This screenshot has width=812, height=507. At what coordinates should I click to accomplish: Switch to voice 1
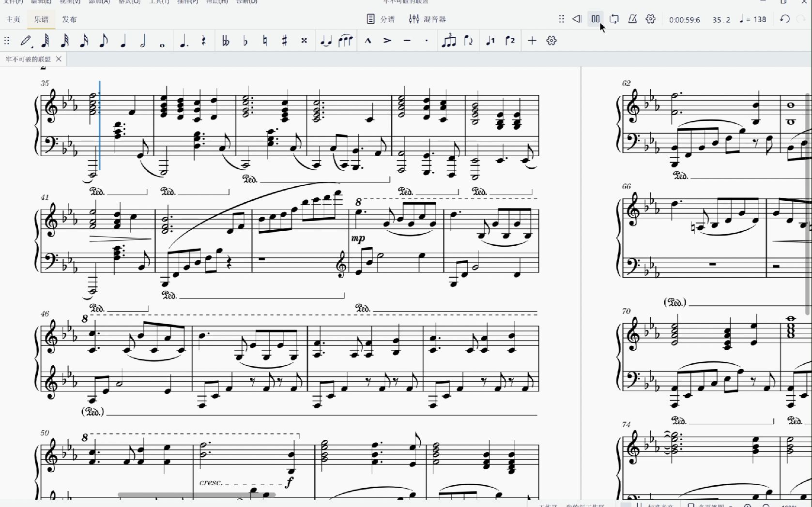(x=490, y=41)
